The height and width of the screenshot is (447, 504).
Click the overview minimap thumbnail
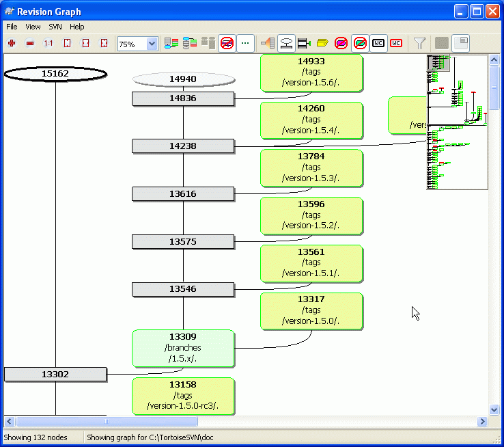pos(457,122)
